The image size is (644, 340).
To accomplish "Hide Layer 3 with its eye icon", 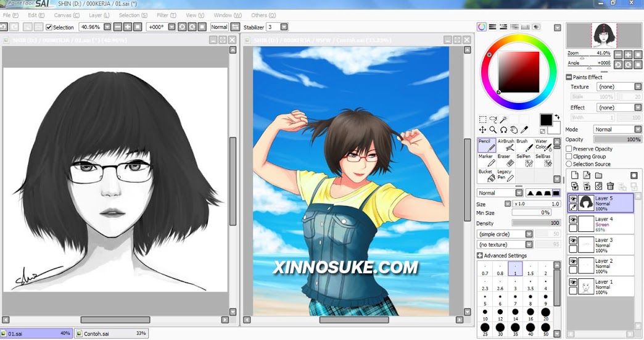I will point(573,241).
